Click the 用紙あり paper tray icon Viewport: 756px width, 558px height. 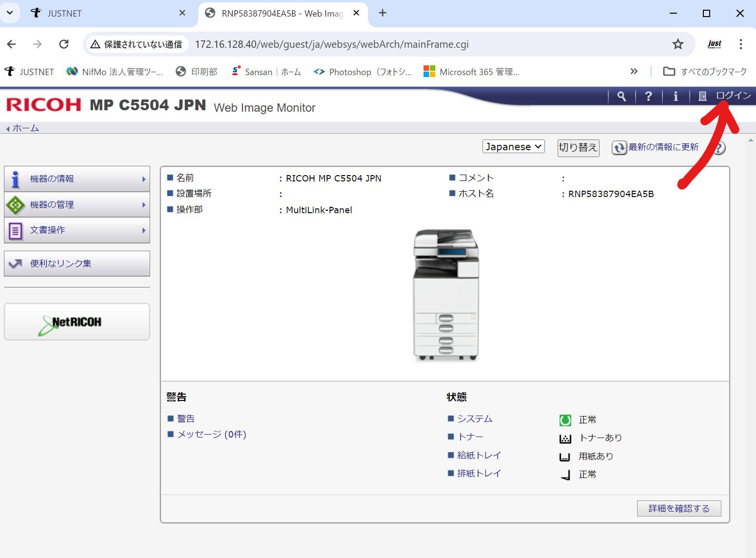(565, 457)
